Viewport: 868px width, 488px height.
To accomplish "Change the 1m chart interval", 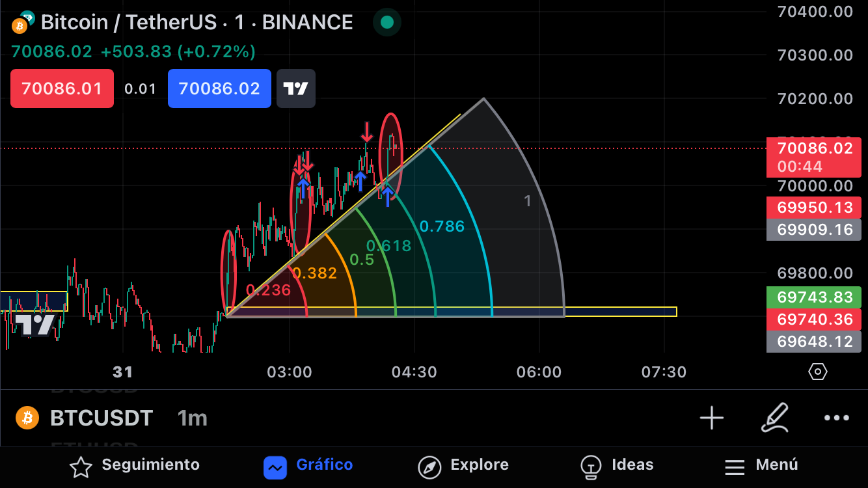I will pyautogui.click(x=193, y=418).
